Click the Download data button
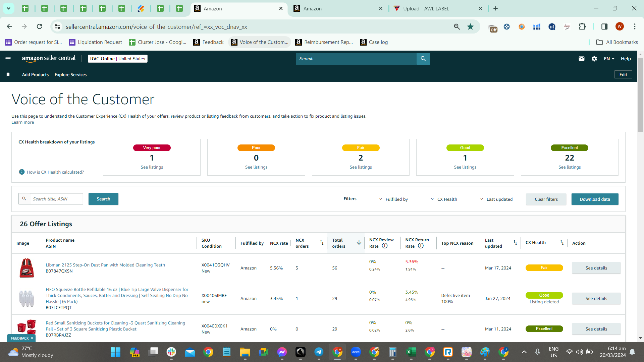Viewport: 644px width, 362px height. pos(595,199)
